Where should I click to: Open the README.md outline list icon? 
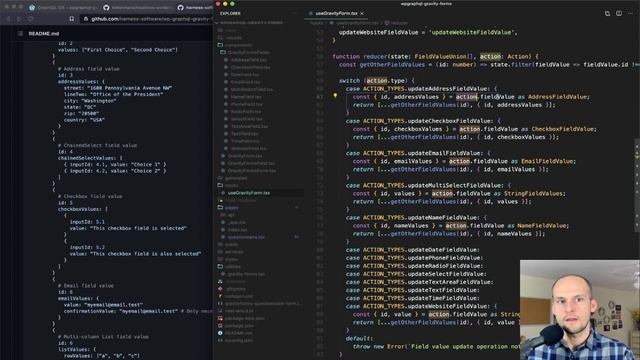[20, 33]
